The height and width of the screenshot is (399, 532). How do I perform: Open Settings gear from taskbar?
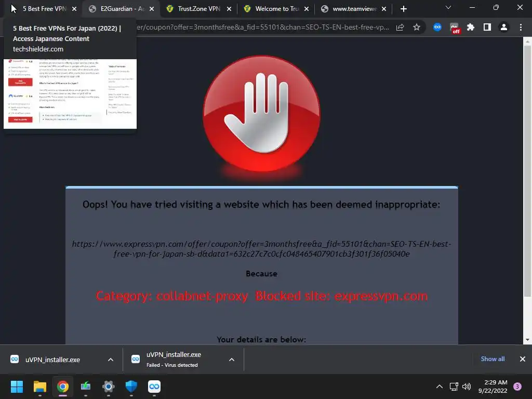pyautogui.click(x=109, y=387)
